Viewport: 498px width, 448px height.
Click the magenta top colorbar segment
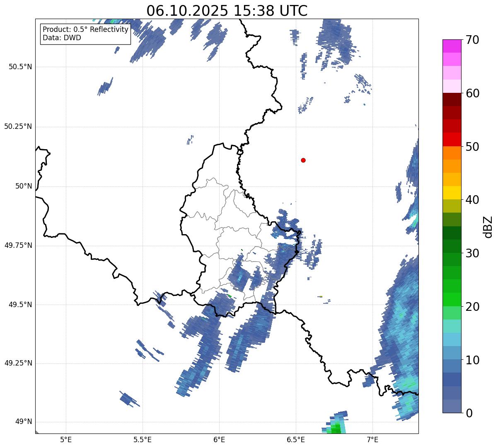tap(452, 46)
